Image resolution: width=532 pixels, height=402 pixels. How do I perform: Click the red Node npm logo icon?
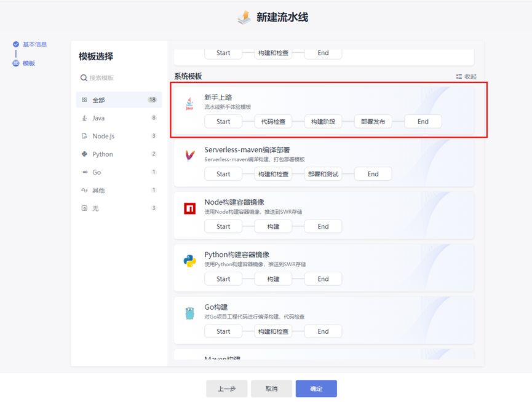pyautogui.click(x=189, y=208)
